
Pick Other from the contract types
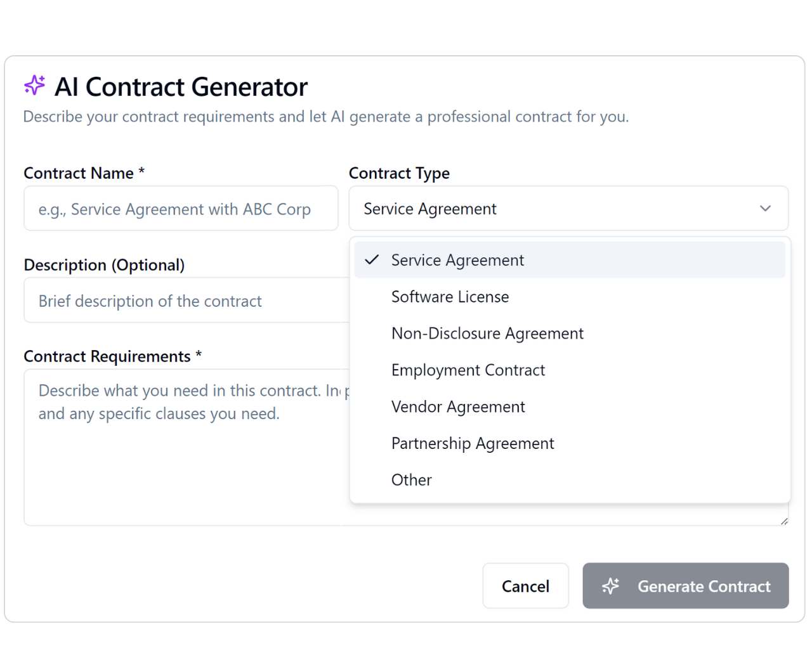tap(570, 480)
